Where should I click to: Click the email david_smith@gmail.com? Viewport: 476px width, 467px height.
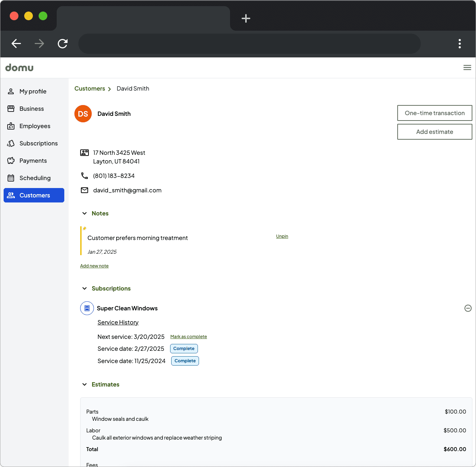pos(127,190)
